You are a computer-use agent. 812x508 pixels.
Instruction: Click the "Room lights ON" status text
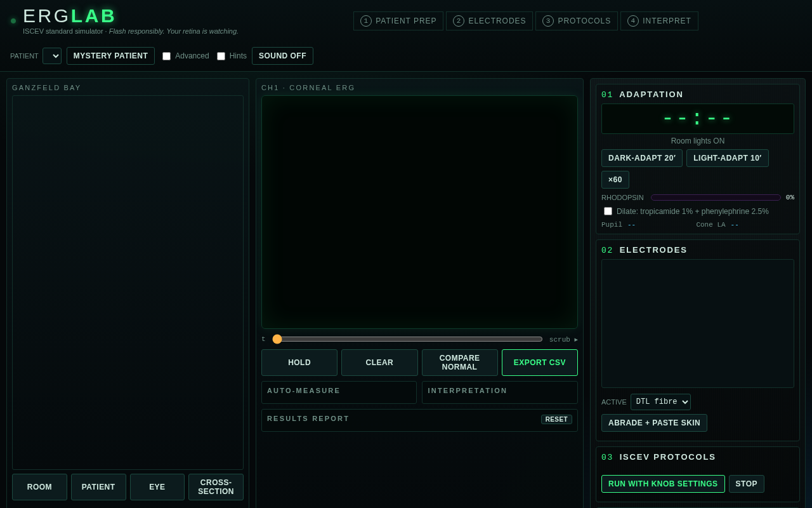(698, 141)
